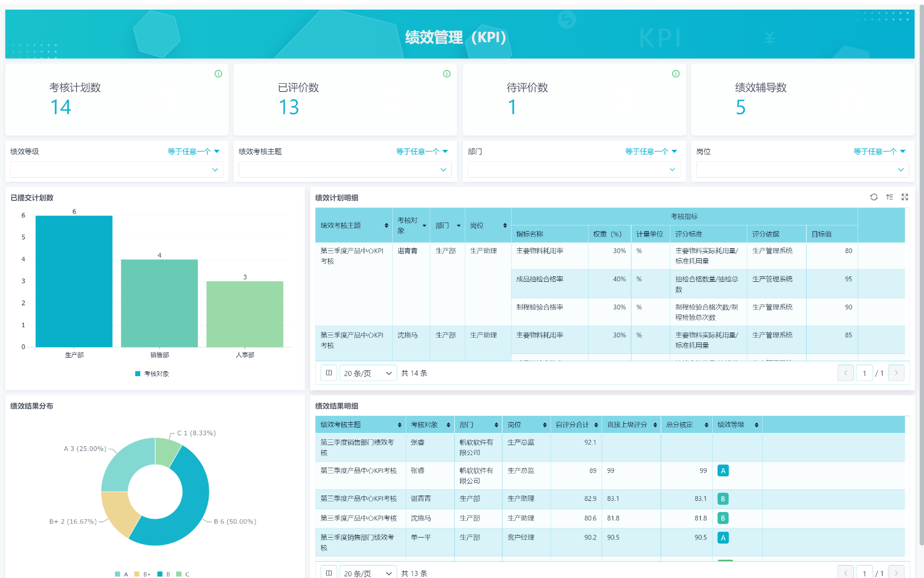The height and width of the screenshot is (578, 924).
Task: Click page jump icon in 绩效计划明细 footer
Action: pos(329,373)
